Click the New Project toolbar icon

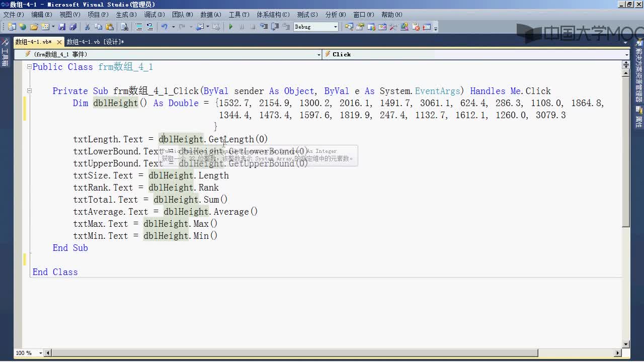[12, 27]
